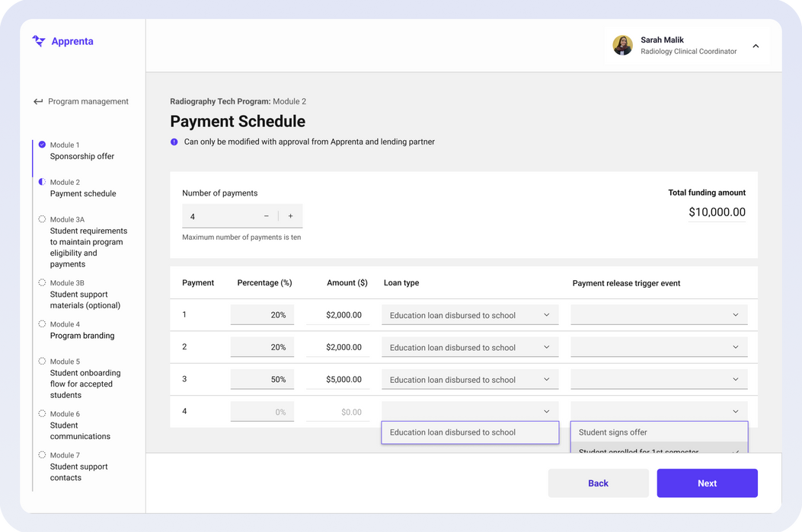The width and height of the screenshot is (802, 532).
Task: Click the Total funding amount field
Action: coord(717,212)
